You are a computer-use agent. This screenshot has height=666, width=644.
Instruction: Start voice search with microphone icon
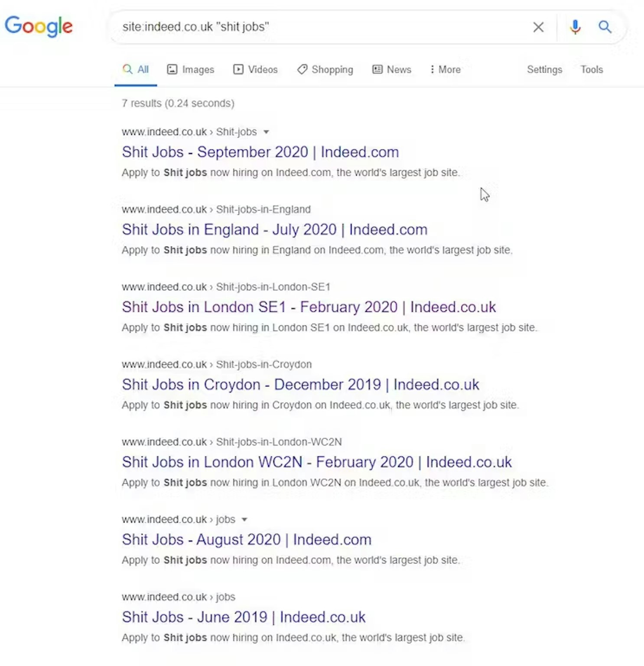[x=575, y=27]
